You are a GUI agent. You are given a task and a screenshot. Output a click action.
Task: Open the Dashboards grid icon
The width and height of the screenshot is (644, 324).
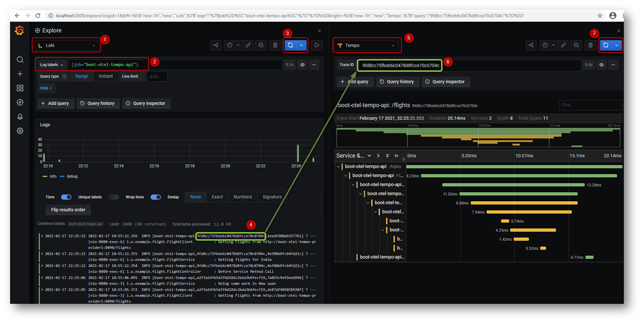[x=20, y=88]
